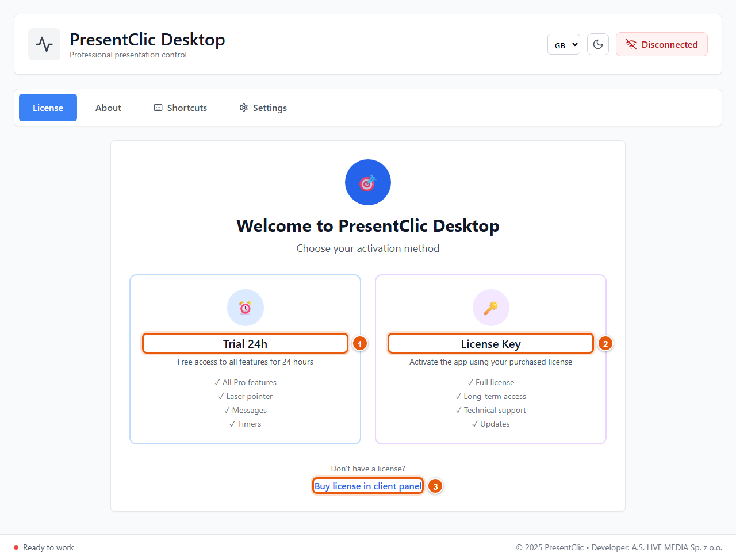The height and width of the screenshot is (560, 736).
Task: Click the alarm clock trial icon
Action: point(246,308)
